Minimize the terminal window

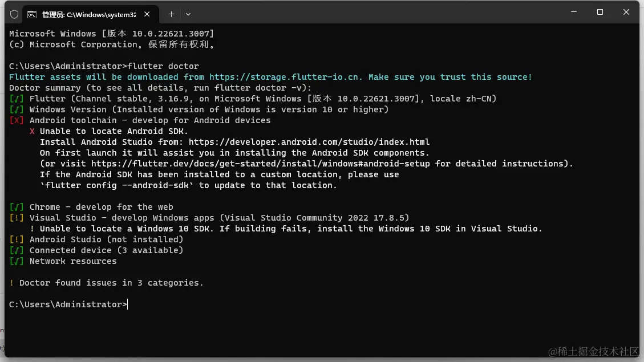pos(573,12)
